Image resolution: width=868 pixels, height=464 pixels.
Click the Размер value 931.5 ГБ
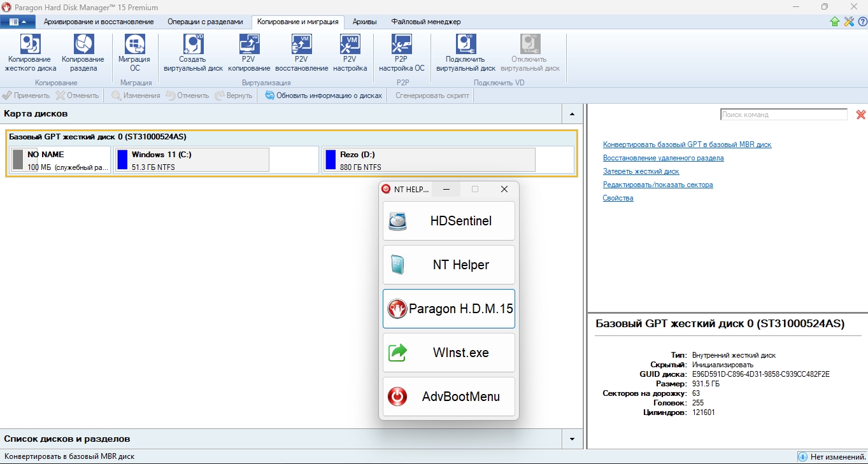coord(706,384)
